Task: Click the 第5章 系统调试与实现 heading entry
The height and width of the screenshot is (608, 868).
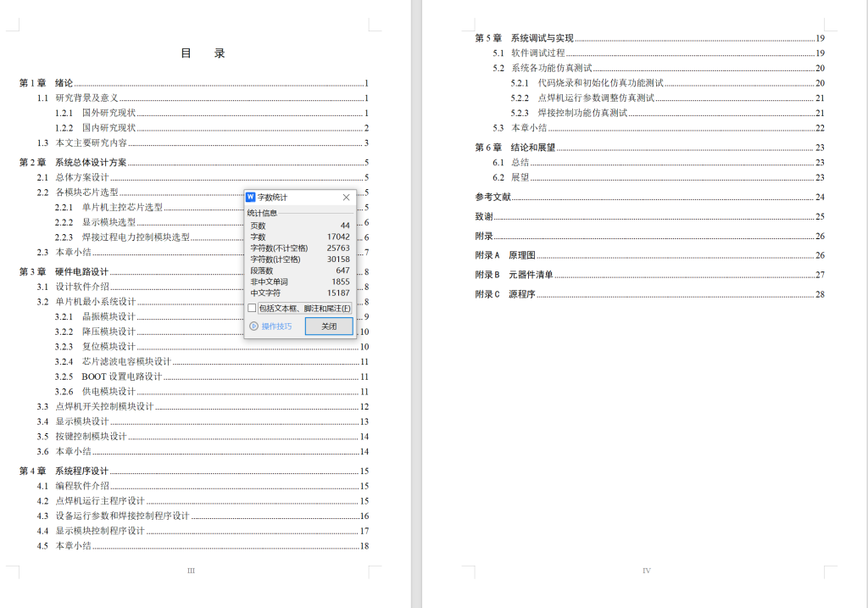Action: point(522,37)
